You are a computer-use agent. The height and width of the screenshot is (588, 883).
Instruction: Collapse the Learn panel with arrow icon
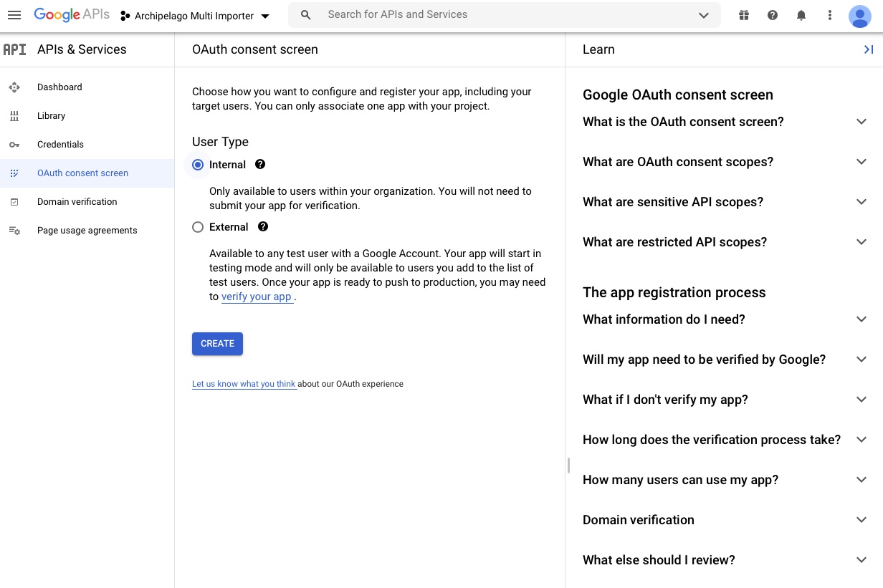[868, 49]
